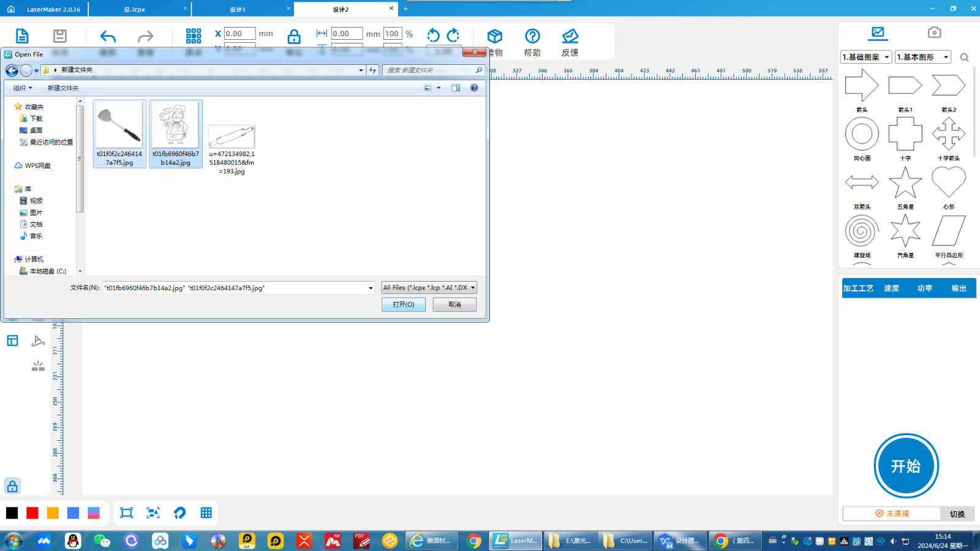Screen dimensions: 980x551
Task: Open the 1.基本图形 shape dropdown
Action: click(x=922, y=57)
